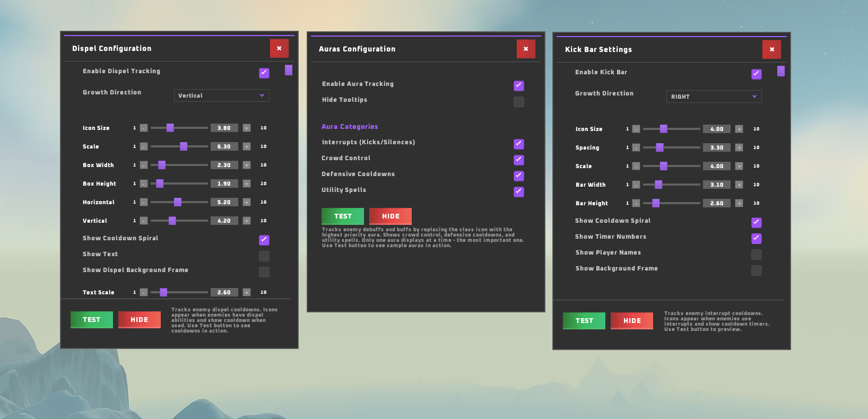This screenshot has width=868, height=419.
Task: Open Growth Direction dropdown showing RIGHT
Action: coord(714,97)
